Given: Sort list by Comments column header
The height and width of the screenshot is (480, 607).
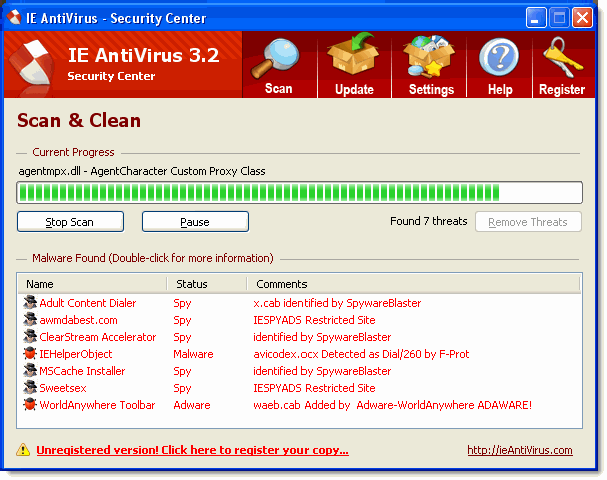Looking at the screenshot, I should click(x=413, y=284).
